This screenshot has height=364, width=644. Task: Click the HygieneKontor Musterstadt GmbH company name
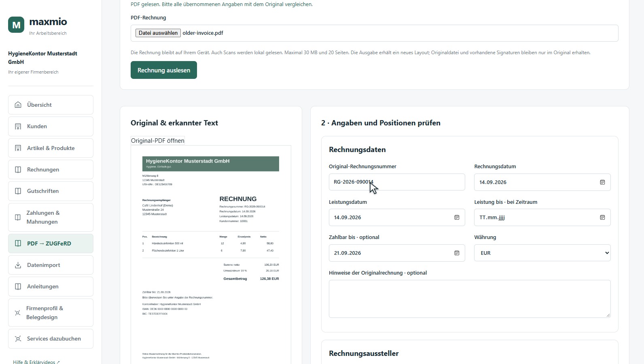coord(42,57)
